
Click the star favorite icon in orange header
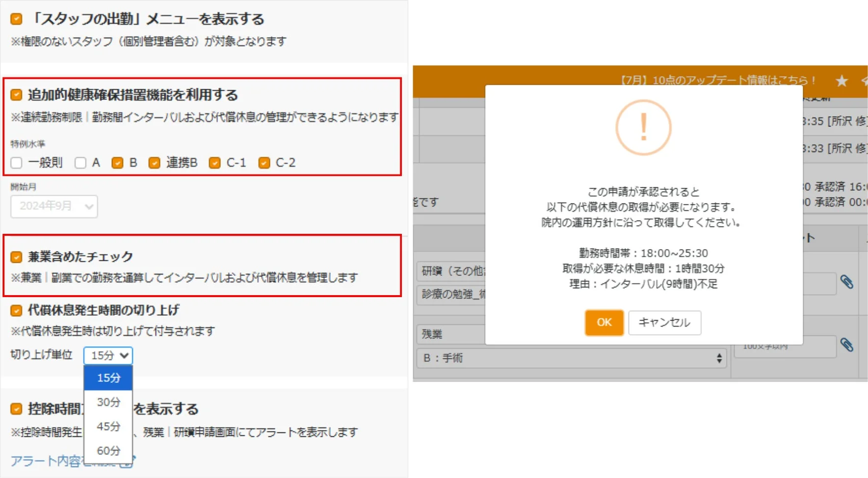point(842,81)
